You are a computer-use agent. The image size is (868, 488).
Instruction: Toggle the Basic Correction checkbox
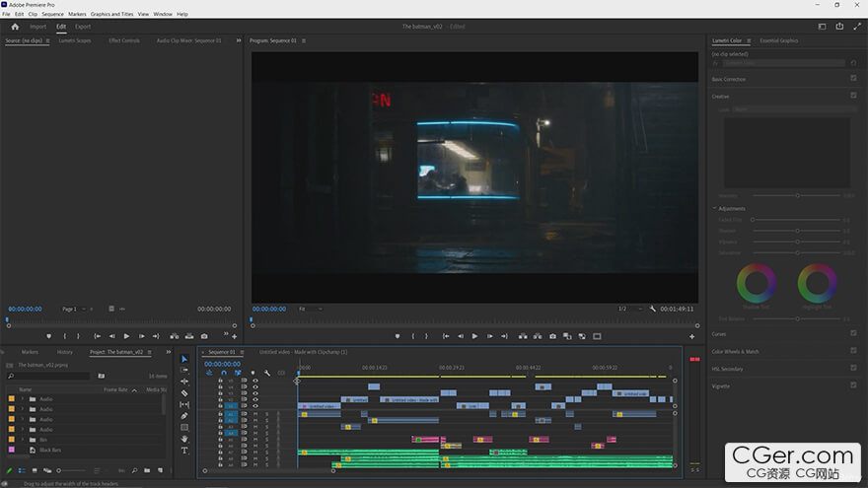click(853, 79)
